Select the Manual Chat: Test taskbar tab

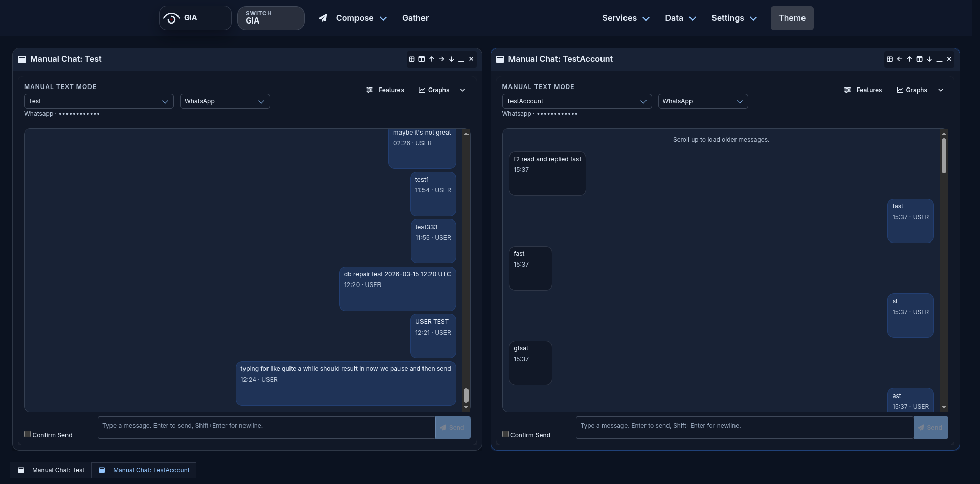click(58, 470)
